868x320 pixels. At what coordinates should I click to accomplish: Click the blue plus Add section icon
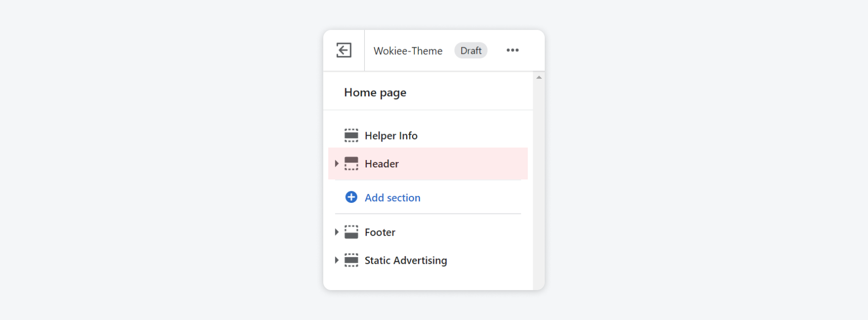[351, 197]
